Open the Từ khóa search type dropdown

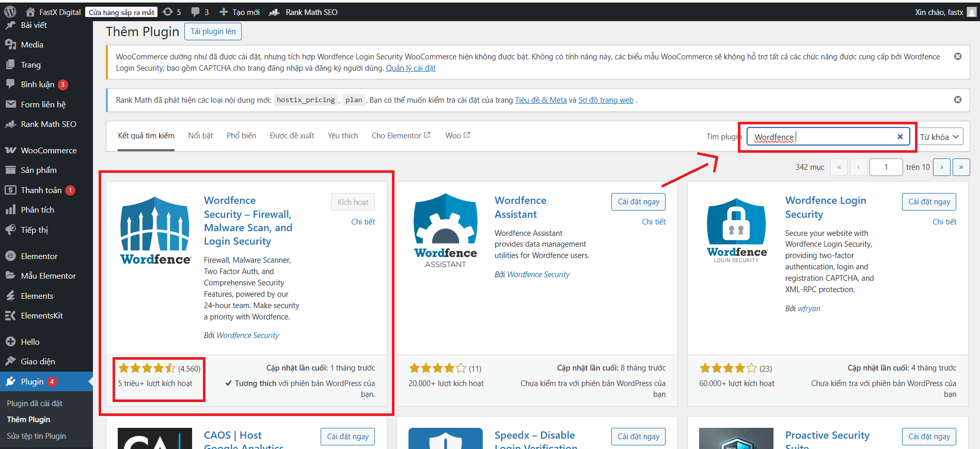[x=939, y=137]
